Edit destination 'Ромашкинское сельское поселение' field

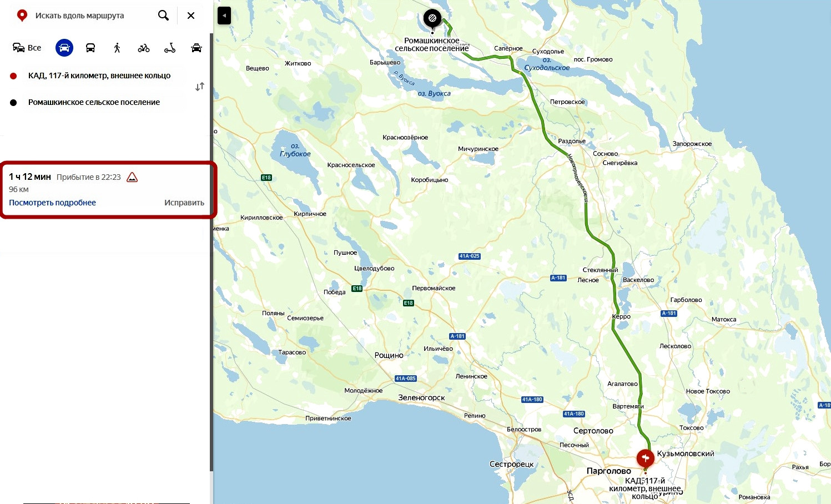tap(94, 102)
